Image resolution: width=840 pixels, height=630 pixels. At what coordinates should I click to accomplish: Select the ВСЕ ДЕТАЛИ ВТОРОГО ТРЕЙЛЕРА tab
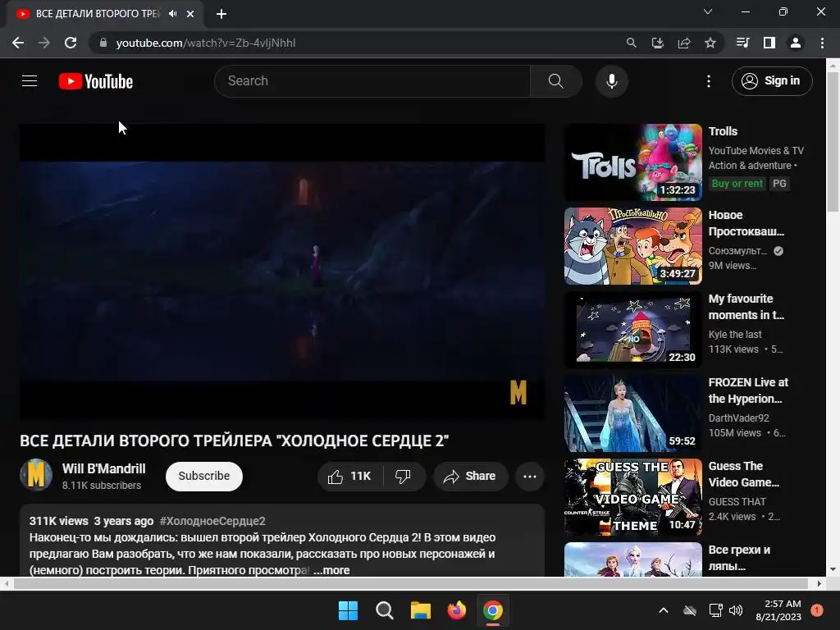(x=105, y=14)
